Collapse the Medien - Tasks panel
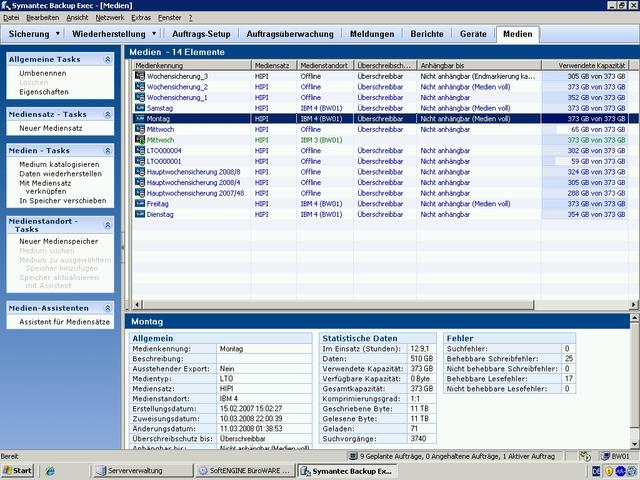This screenshot has height=480, width=640. pos(108,151)
